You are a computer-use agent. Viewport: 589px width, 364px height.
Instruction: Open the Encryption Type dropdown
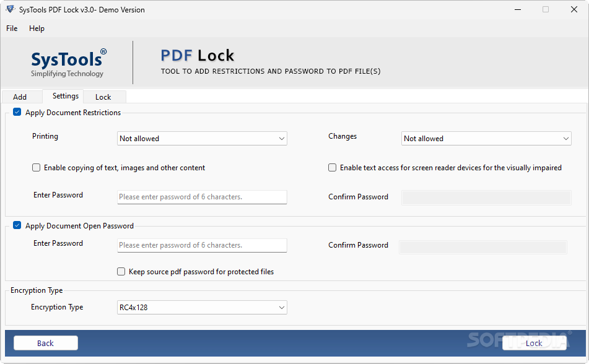tap(202, 307)
